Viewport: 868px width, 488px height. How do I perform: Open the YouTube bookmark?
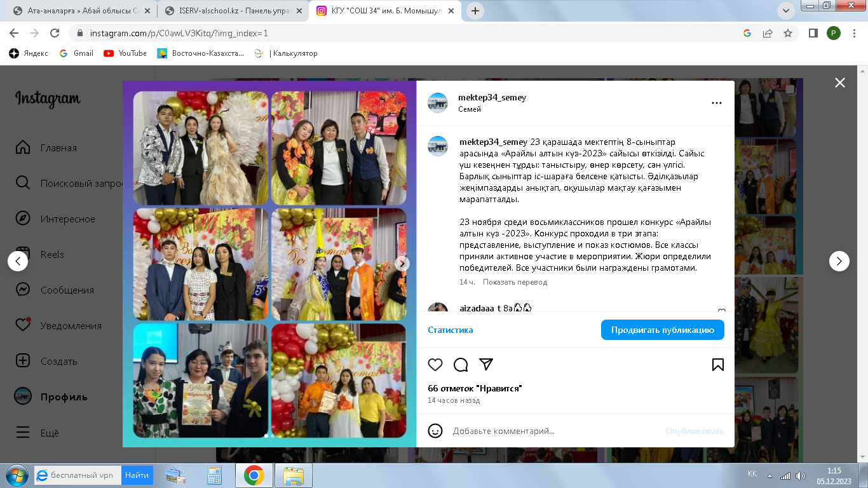(125, 53)
